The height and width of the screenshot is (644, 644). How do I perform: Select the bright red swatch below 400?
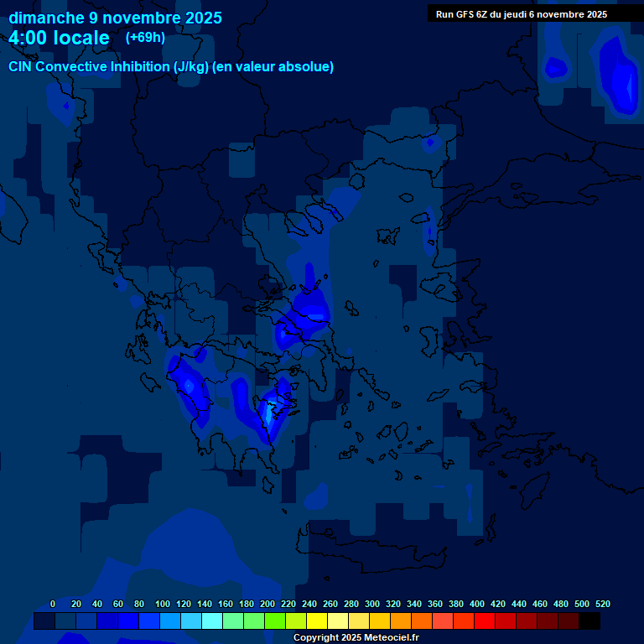[x=485, y=621]
